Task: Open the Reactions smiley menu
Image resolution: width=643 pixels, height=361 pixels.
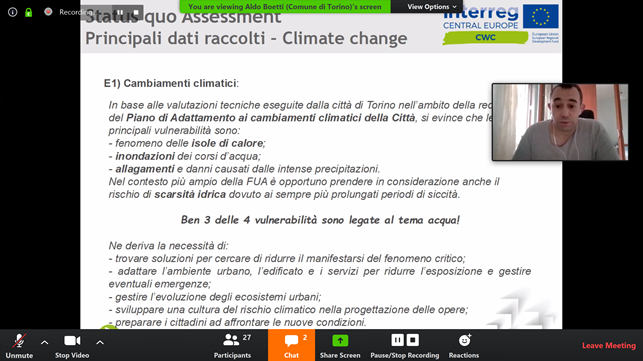Action: pyautogui.click(x=464, y=340)
